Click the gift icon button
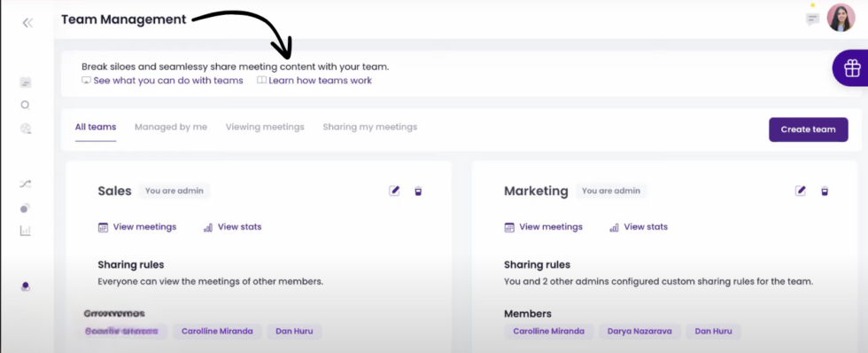 click(852, 68)
